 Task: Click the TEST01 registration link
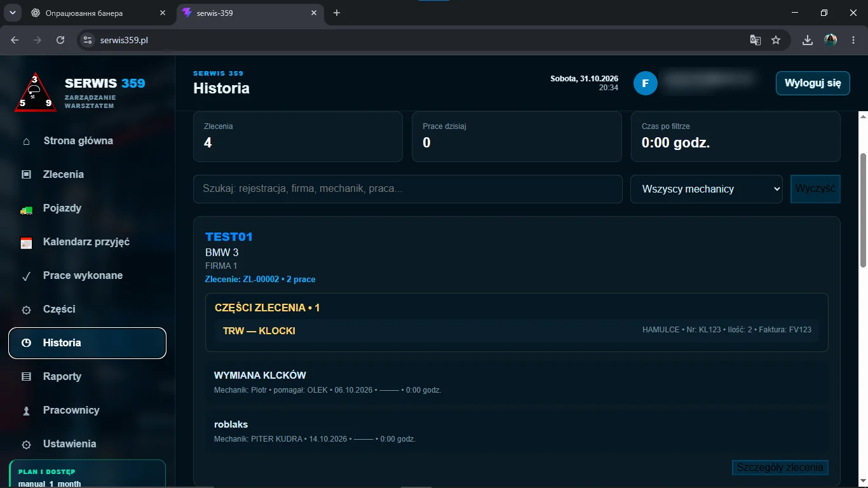[x=229, y=237]
